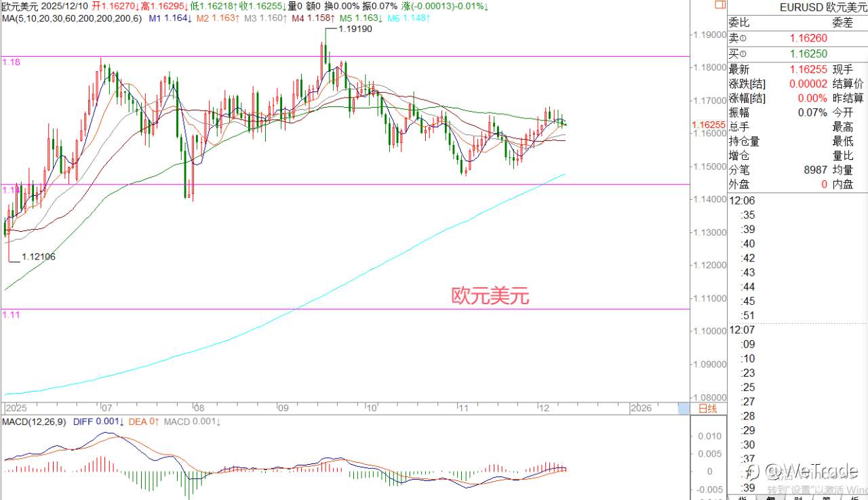Click the 分笔 value 8987
Viewport: 868px width, 500px height.
click(816, 170)
